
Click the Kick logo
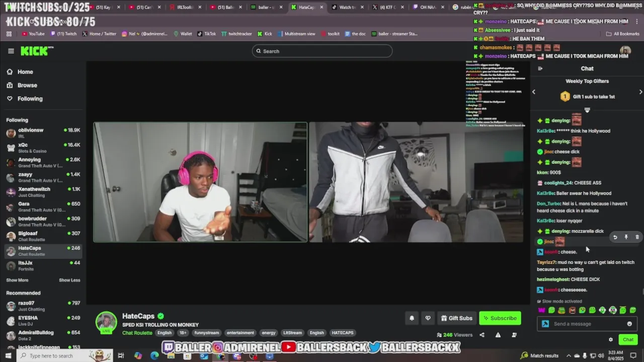pos(36,51)
